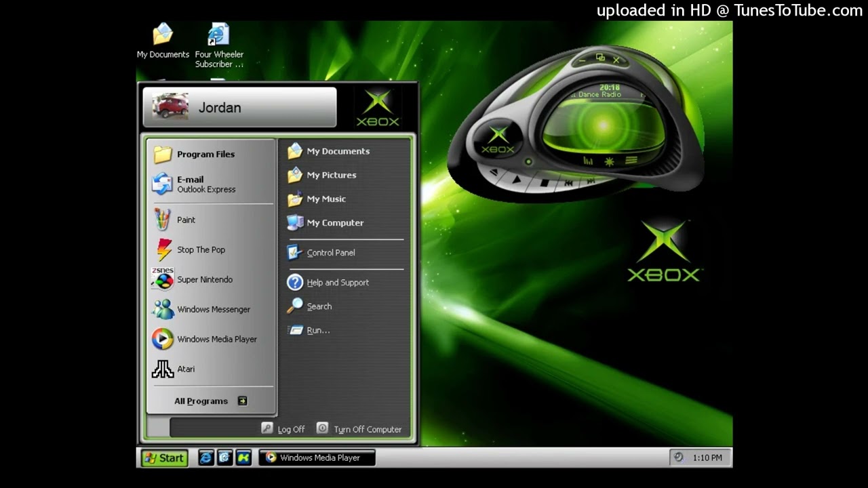Screen dimensions: 868x488
Task: Launch Internet Explorer from Quick Launch
Action: [205, 457]
